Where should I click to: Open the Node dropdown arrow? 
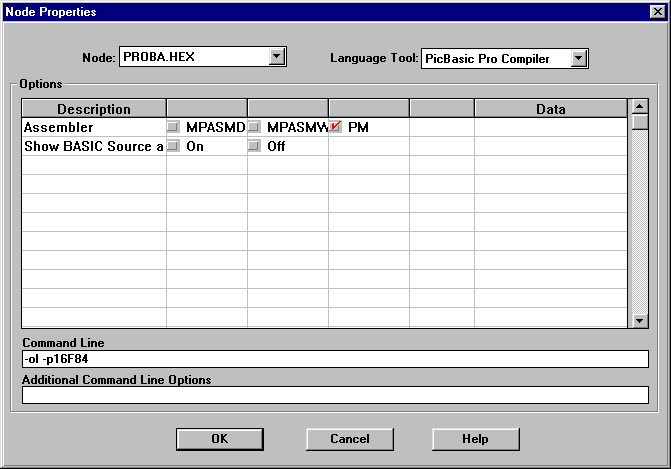click(277, 56)
